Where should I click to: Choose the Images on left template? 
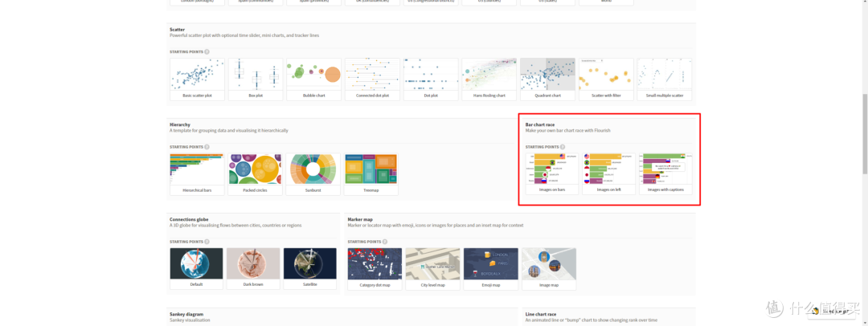609,173
